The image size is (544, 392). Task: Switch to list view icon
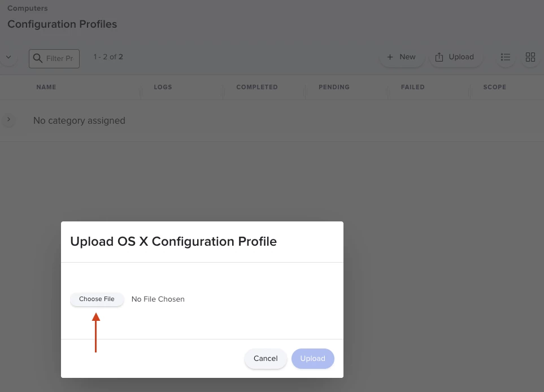[506, 57]
